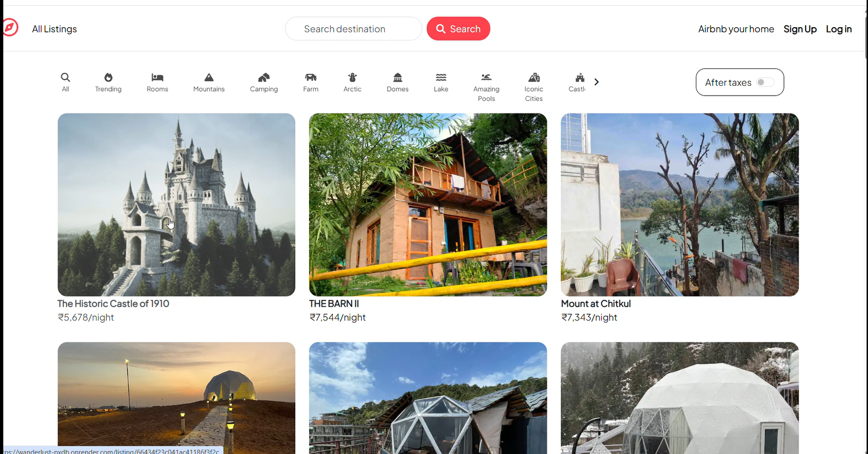Open the Log in page
This screenshot has height=454, width=868.
point(838,29)
